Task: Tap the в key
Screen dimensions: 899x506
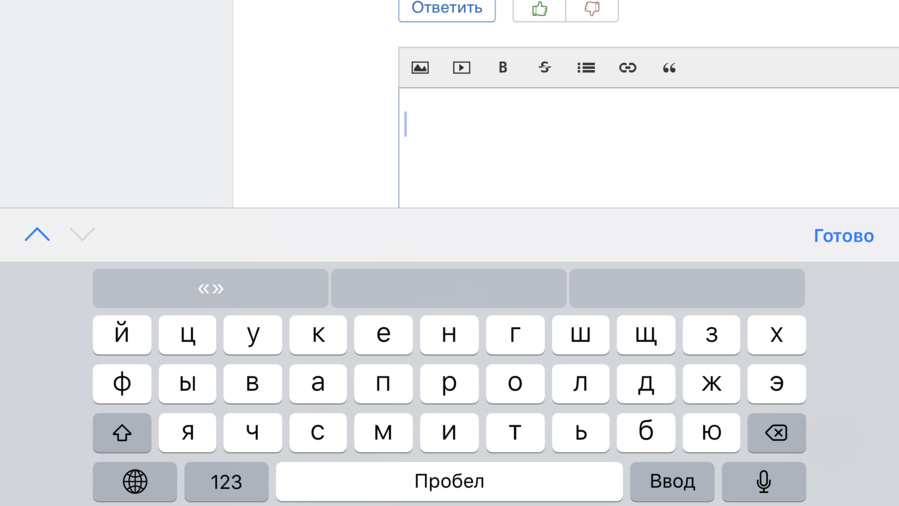Action: click(253, 383)
